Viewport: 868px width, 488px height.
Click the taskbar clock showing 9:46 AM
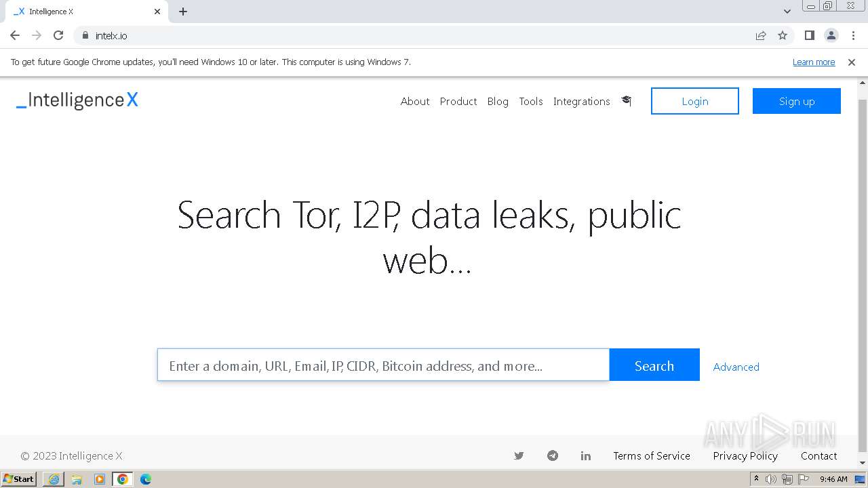click(833, 479)
